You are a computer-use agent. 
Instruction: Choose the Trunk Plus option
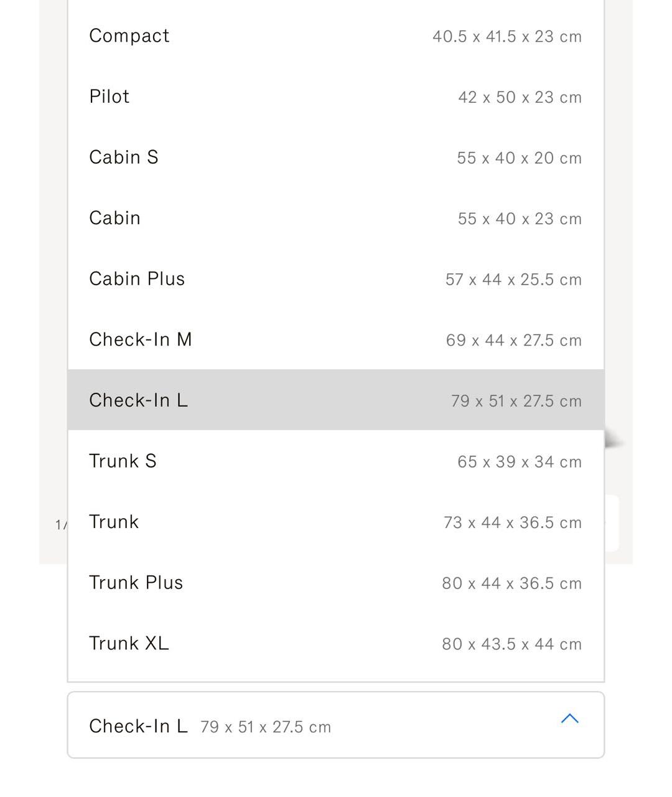click(136, 582)
